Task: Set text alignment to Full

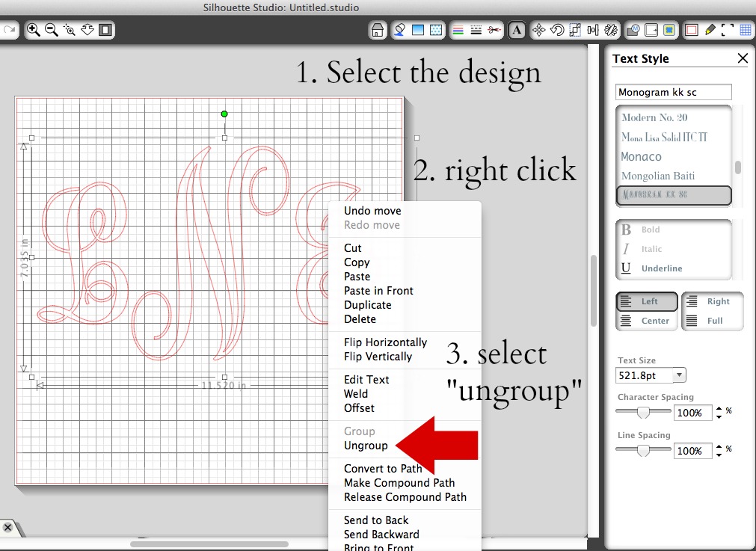Action: (712, 321)
